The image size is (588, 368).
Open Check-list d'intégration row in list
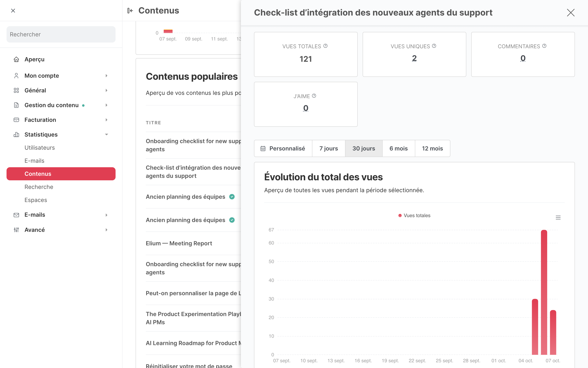193,172
